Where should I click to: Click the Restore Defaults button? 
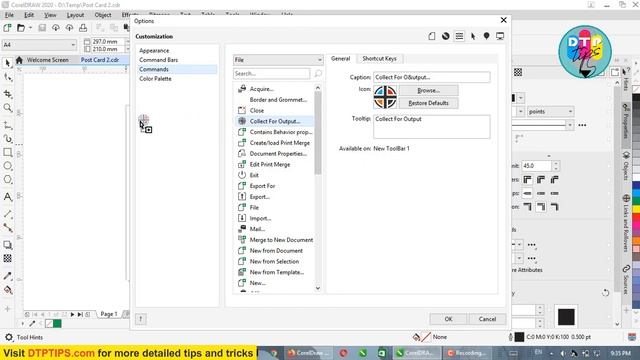tap(428, 103)
